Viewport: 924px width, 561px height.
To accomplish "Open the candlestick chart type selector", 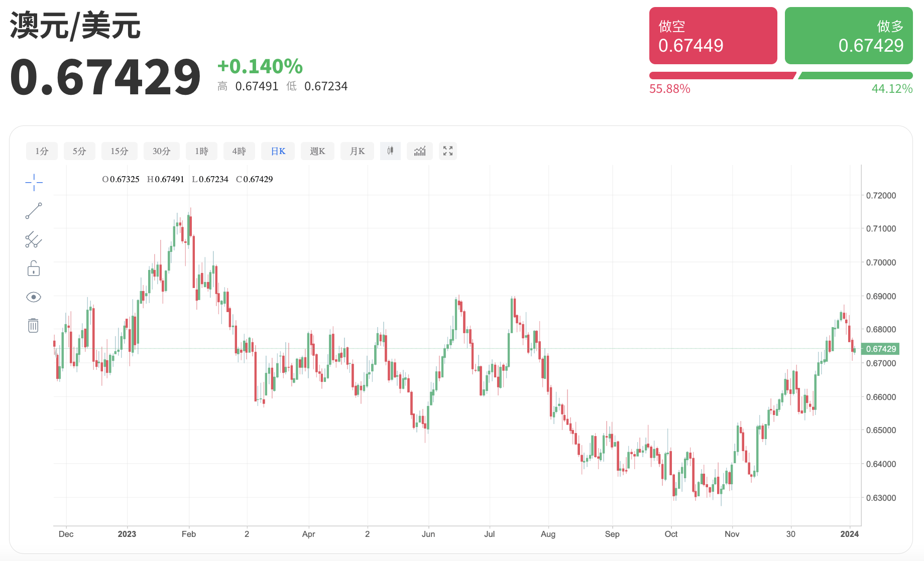I will [x=390, y=151].
